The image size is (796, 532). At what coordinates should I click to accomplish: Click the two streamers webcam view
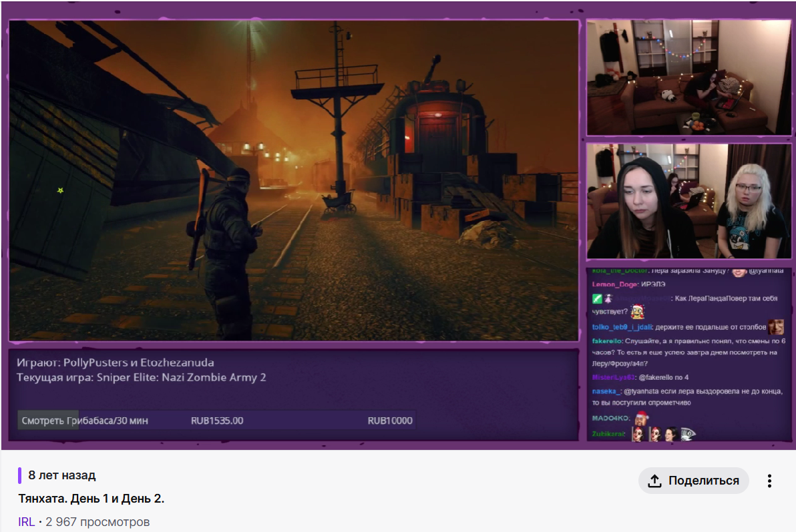pos(688,201)
